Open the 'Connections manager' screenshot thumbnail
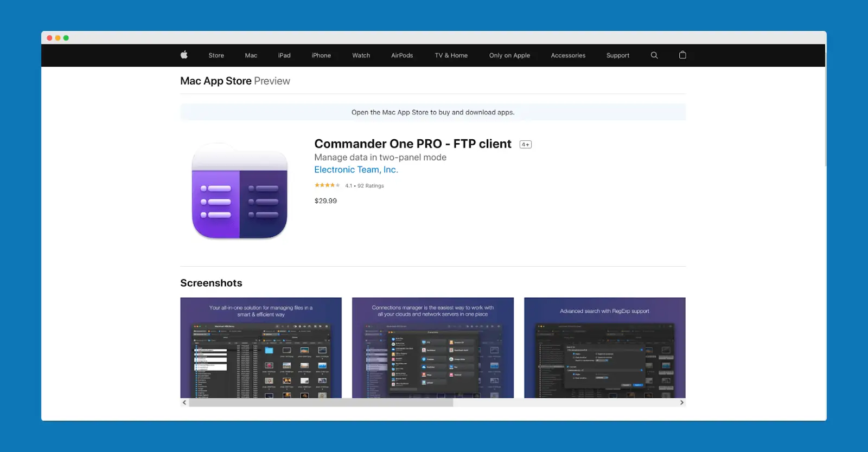868x452 pixels. pyautogui.click(x=433, y=348)
